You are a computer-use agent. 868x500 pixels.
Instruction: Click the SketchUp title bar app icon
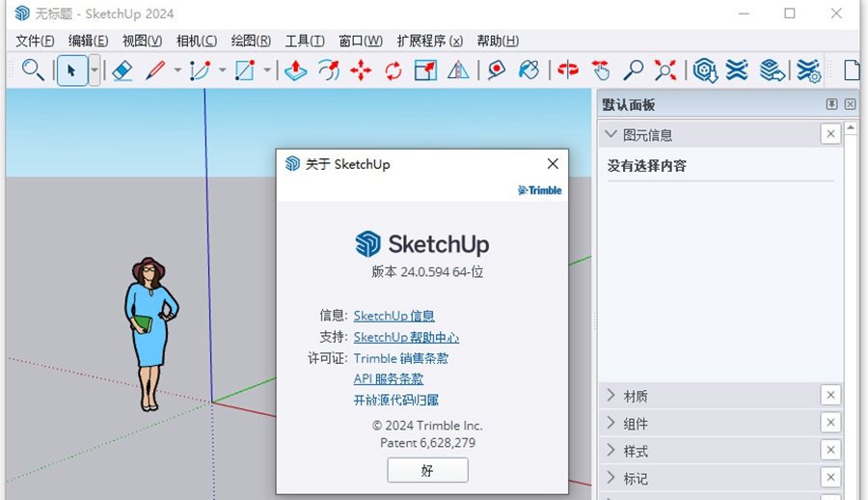tap(22, 13)
